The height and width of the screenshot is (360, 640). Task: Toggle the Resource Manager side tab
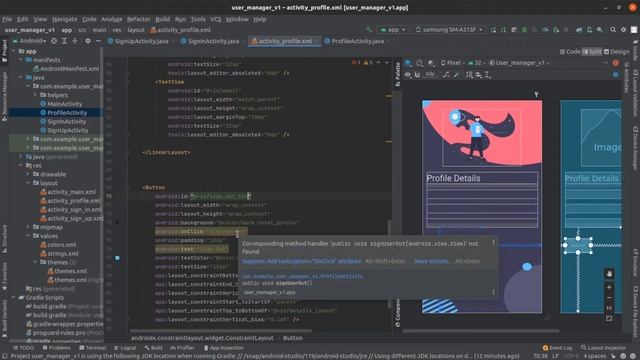coord(4,97)
